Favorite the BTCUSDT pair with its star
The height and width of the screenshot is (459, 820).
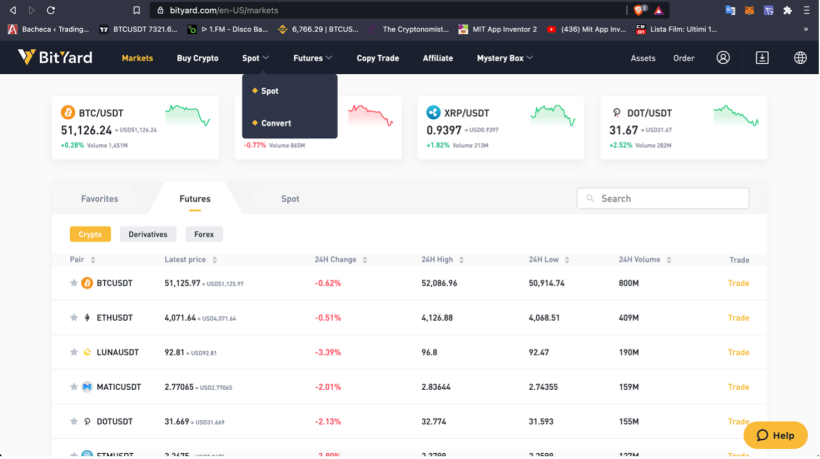[74, 283]
